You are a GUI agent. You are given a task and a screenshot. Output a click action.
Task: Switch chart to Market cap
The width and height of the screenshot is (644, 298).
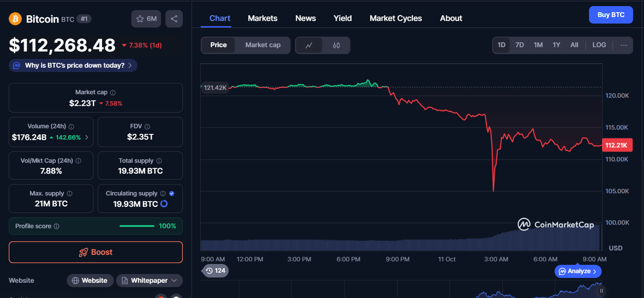click(x=263, y=45)
